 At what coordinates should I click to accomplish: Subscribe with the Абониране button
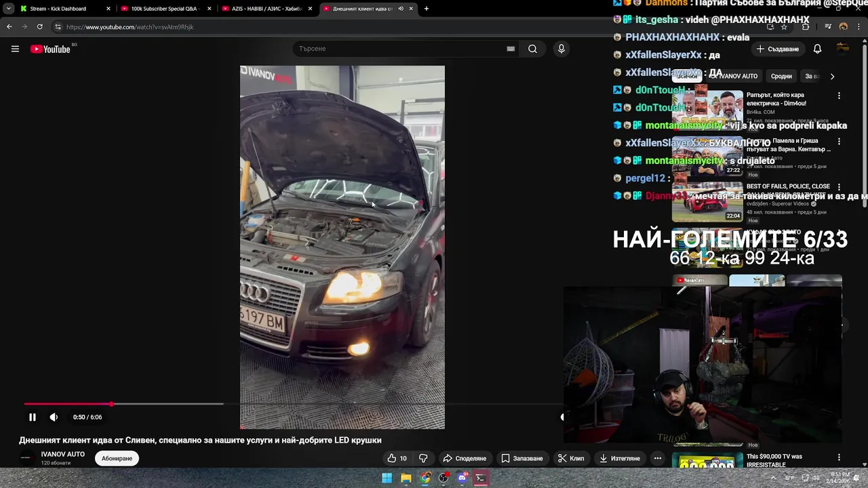117,459
